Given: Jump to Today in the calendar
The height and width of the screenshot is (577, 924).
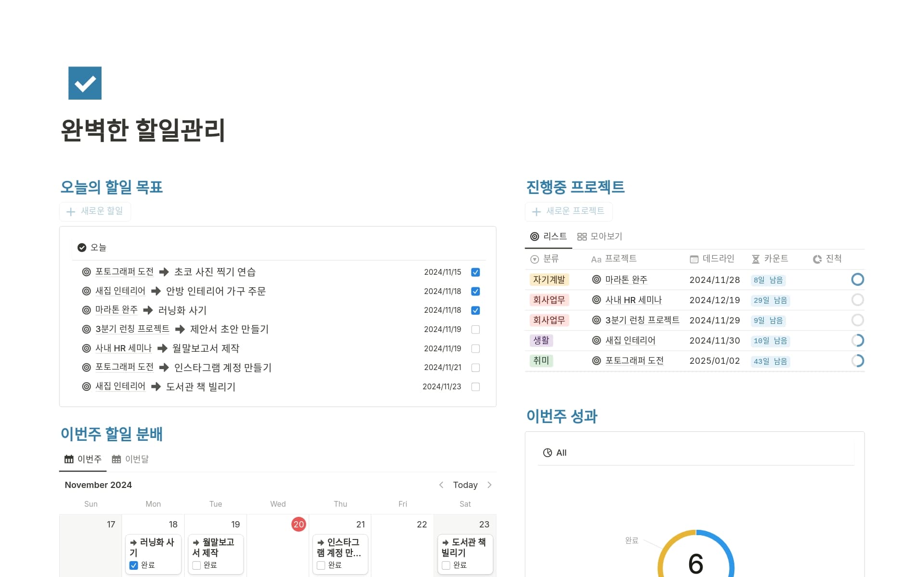Looking at the screenshot, I should 465,485.
